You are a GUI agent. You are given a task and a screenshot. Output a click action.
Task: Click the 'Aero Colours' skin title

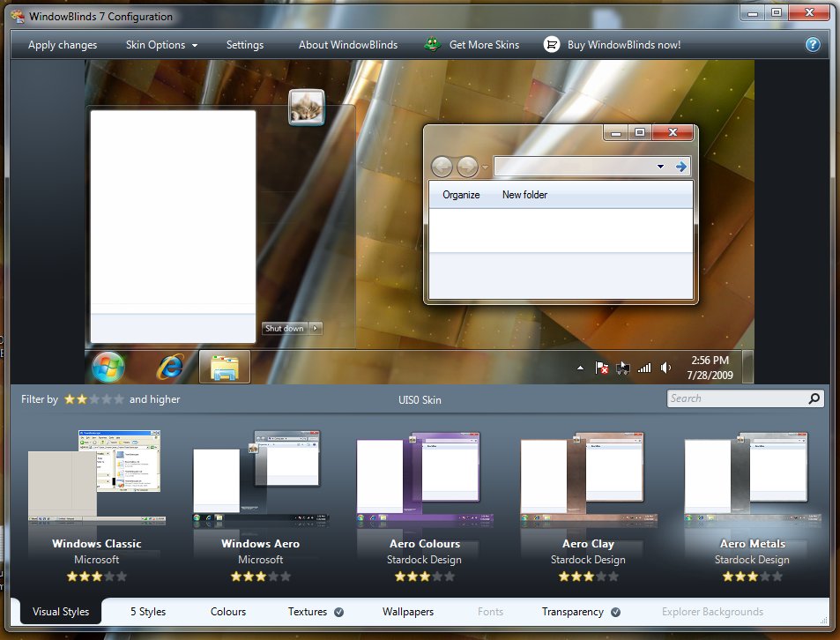pyautogui.click(x=425, y=544)
